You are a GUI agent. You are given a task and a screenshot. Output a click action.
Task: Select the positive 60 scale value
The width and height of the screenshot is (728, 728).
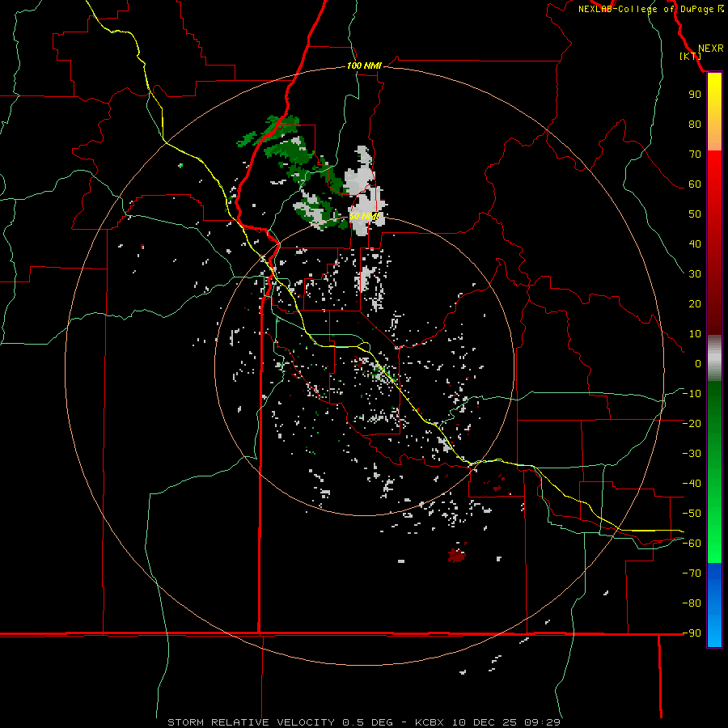click(x=695, y=184)
